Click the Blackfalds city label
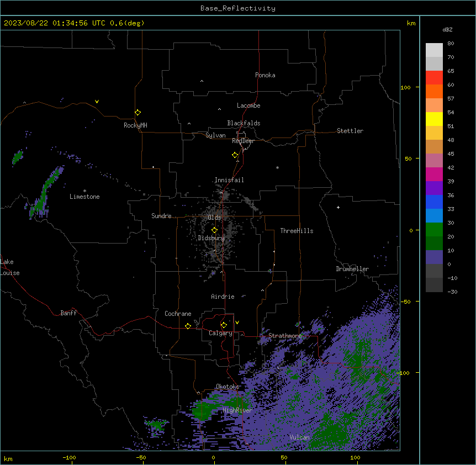The height and width of the screenshot is (465, 476). click(244, 123)
